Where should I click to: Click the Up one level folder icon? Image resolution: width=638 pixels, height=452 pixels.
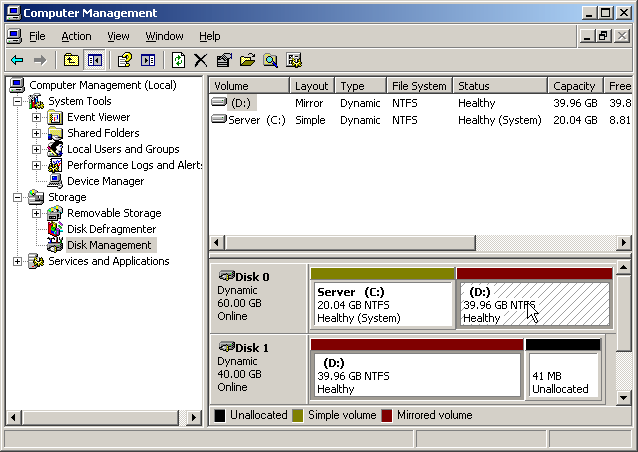[71, 61]
